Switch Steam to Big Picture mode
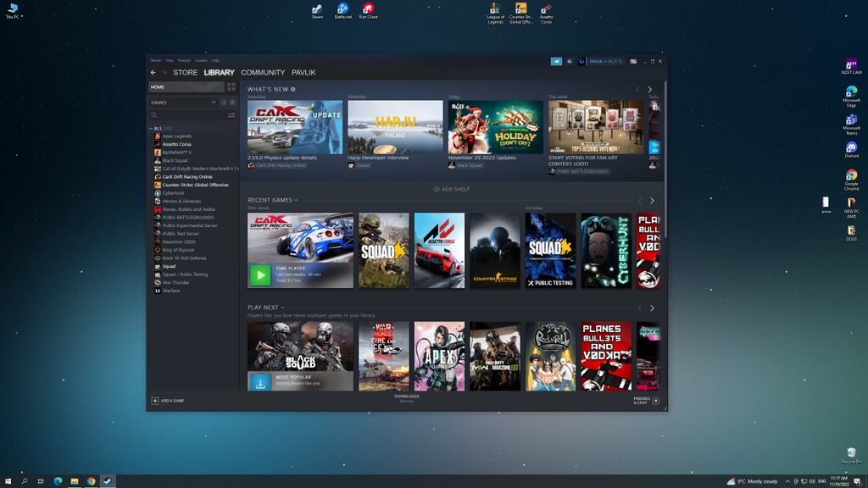Viewport: 868px width, 488px height. click(633, 61)
